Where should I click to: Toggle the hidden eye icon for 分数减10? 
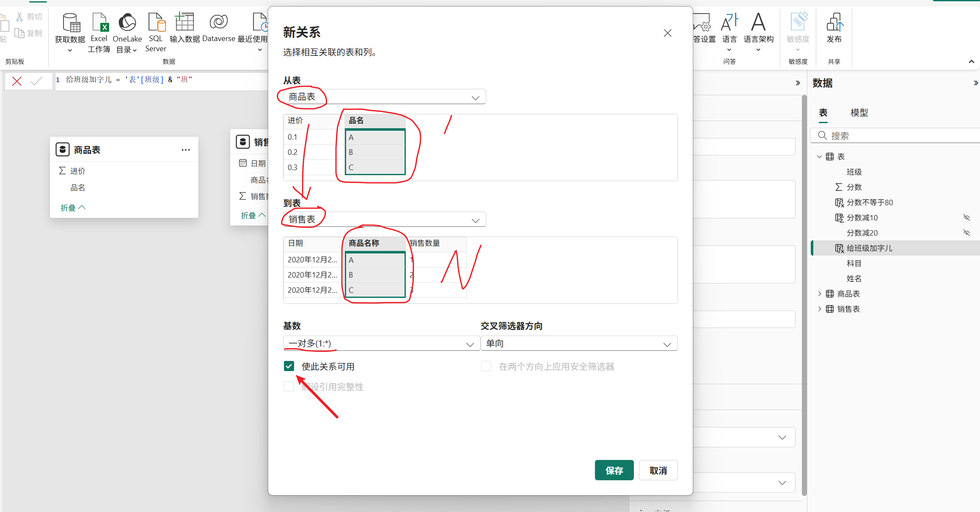click(x=966, y=217)
